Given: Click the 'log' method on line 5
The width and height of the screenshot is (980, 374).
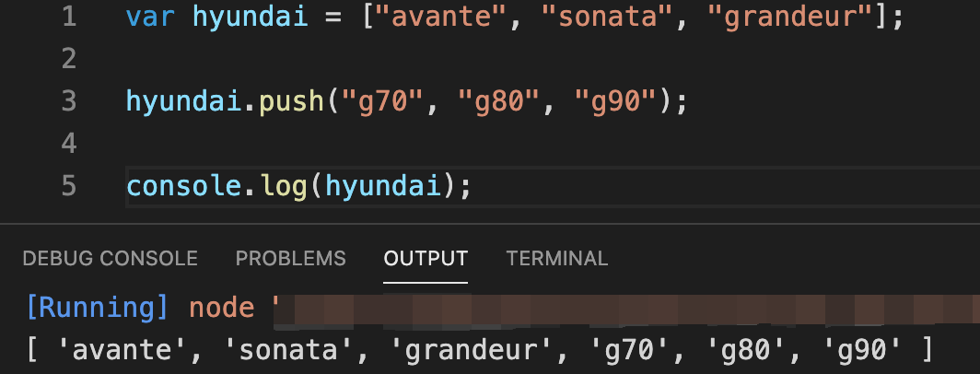Looking at the screenshot, I should (283, 186).
